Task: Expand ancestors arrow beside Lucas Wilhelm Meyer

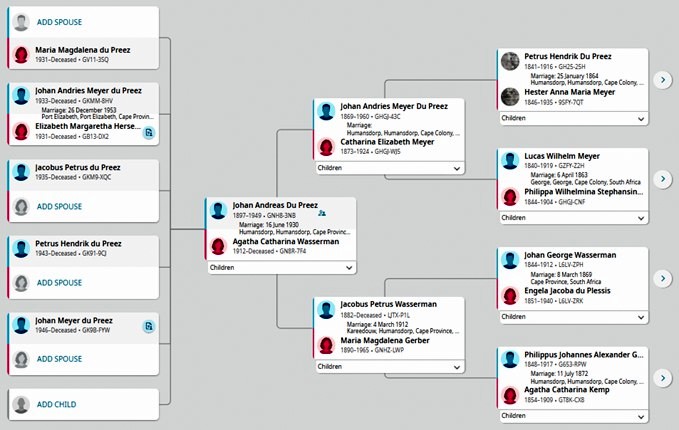Action: coord(663,179)
